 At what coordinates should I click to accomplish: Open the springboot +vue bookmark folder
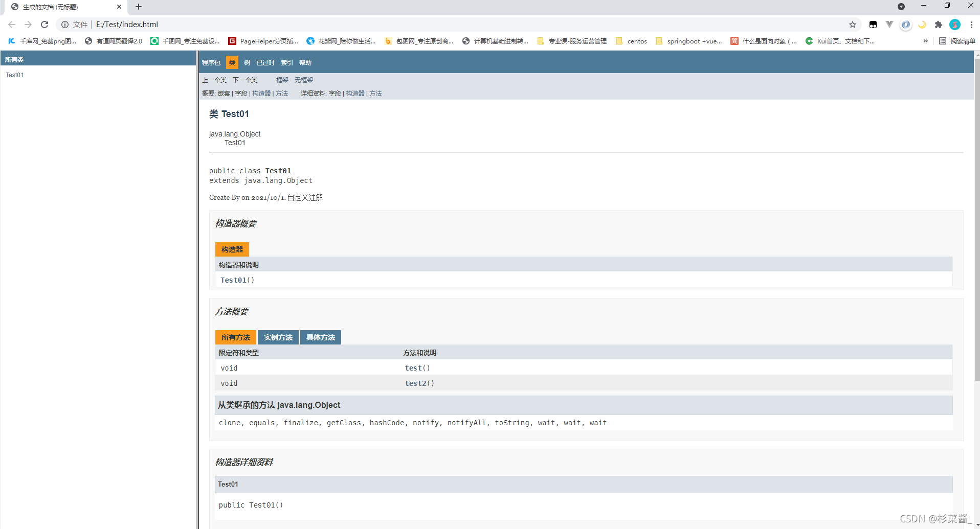pyautogui.click(x=689, y=41)
